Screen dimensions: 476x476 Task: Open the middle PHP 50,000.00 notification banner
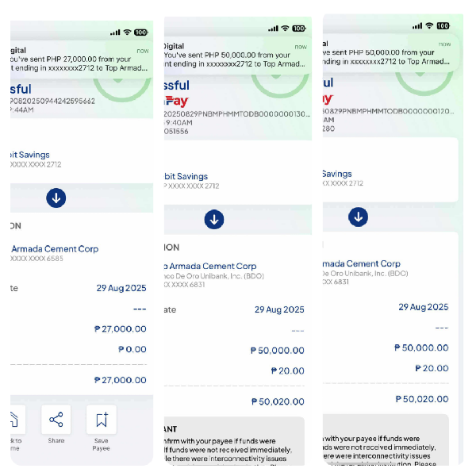tap(238, 56)
